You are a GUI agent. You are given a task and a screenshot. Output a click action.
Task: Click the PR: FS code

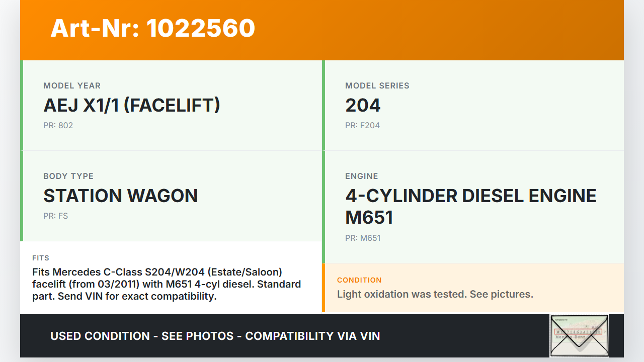[x=55, y=216]
